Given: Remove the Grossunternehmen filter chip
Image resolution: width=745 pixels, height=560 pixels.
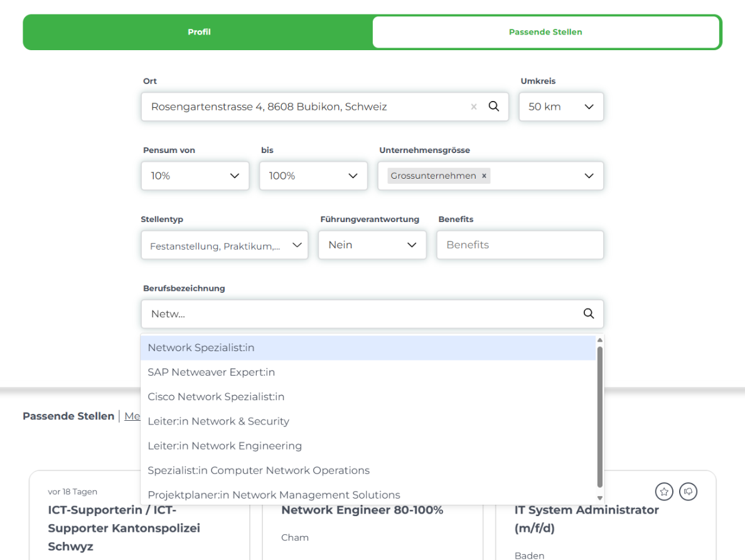Looking at the screenshot, I should (484, 176).
